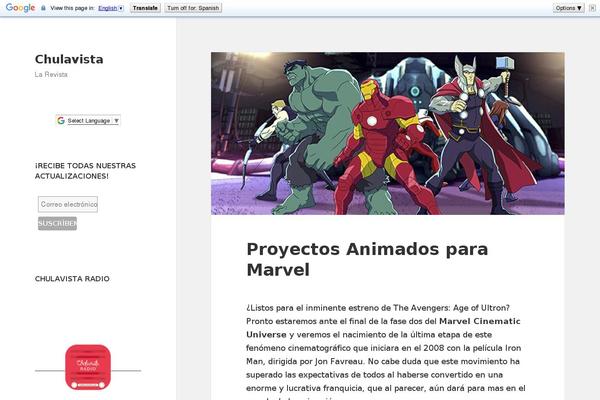This screenshot has height=400, width=600.
Task: Click the lock icon beside Google logo
Action: [x=43, y=8]
